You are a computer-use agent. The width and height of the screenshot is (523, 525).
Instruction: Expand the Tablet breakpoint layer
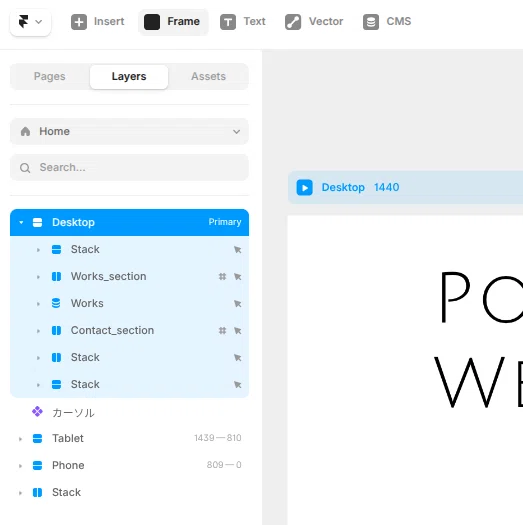20,439
